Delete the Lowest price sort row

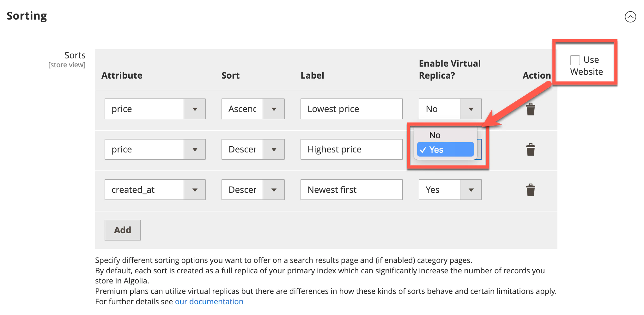coord(531,110)
